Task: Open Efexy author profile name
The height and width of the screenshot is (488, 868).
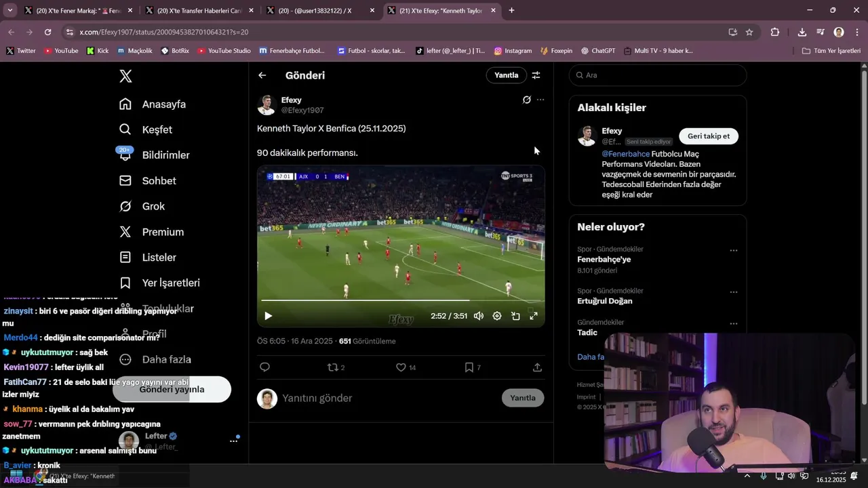Action: pos(292,100)
